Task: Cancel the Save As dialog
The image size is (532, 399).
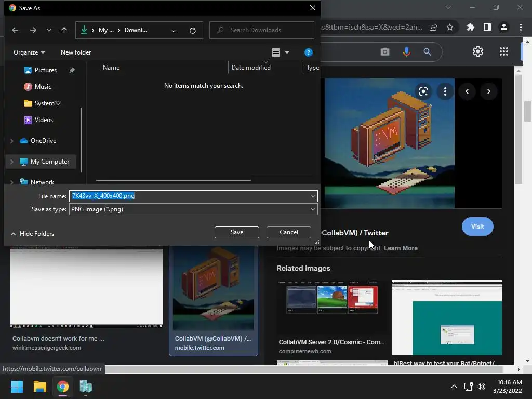Action: (289, 232)
